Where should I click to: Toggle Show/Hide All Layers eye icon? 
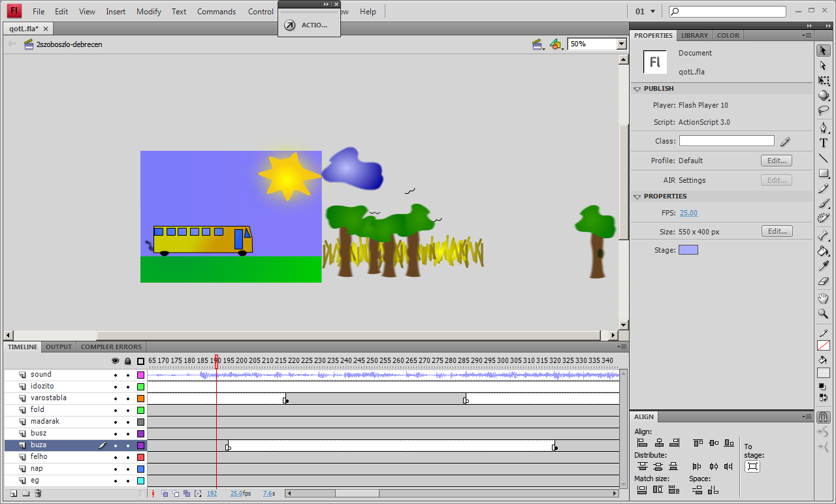(116, 361)
